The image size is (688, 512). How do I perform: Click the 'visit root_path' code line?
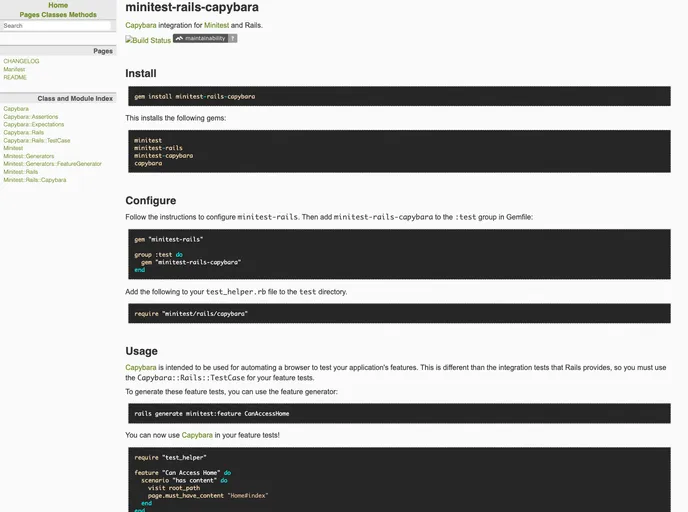click(174, 488)
